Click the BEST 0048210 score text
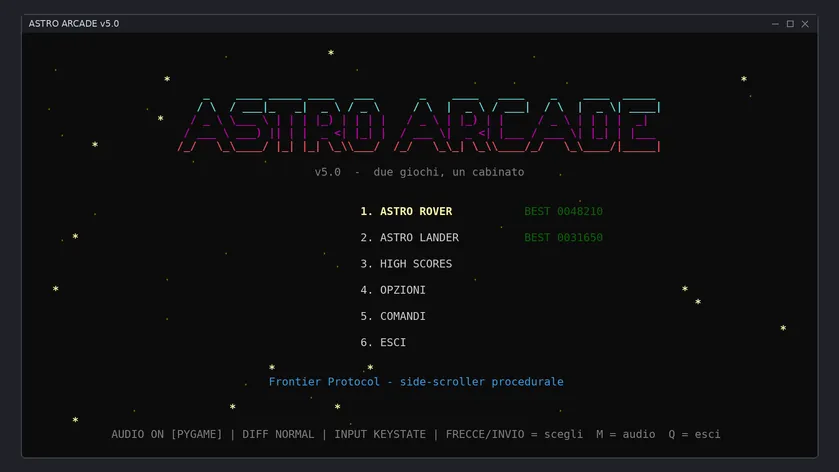Screen dimensions: 839x472 [x=563, y=211]
